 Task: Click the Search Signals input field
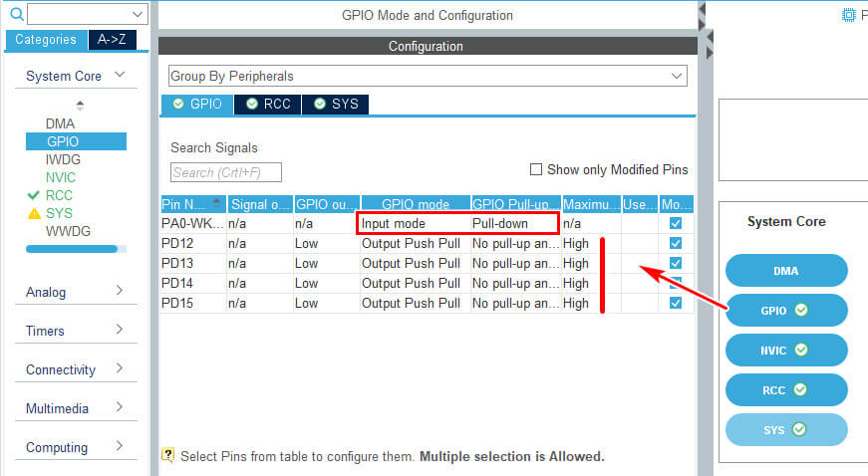(x=226, y=172)
